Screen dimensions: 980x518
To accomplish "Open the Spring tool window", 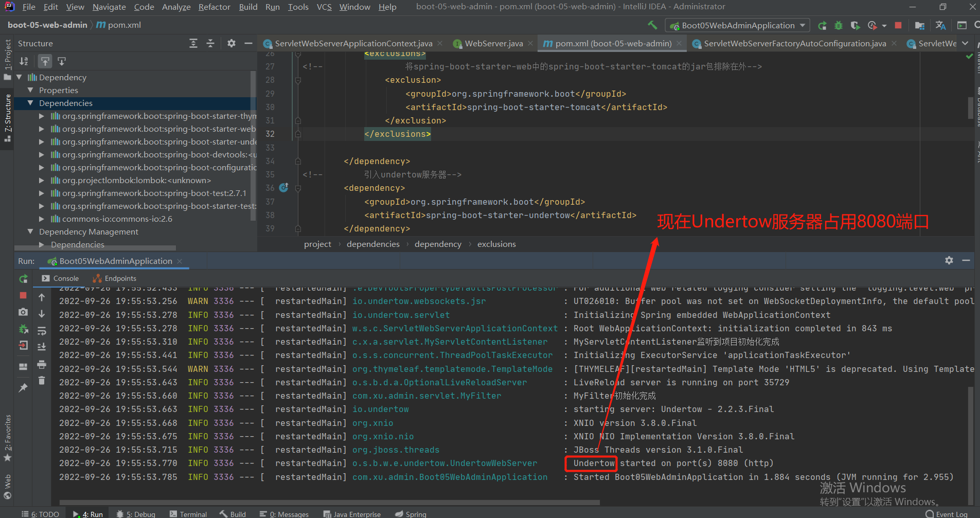I will point(411,514).
